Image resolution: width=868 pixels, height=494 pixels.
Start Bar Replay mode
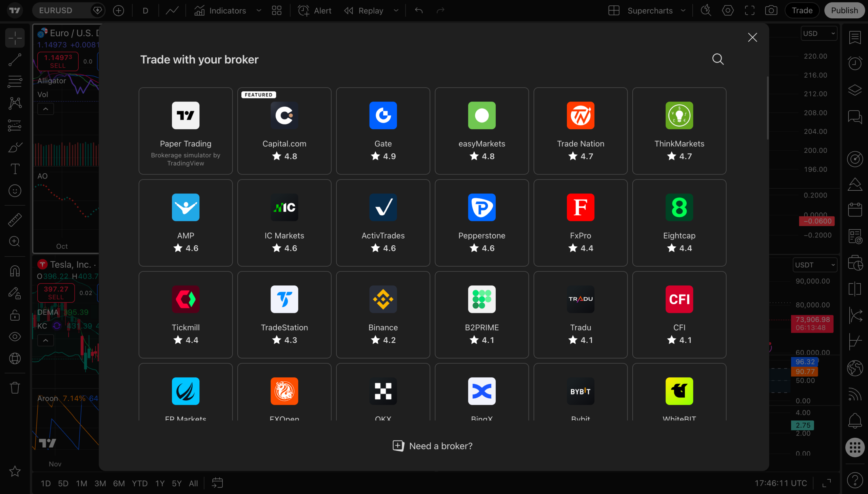point(363,11)
